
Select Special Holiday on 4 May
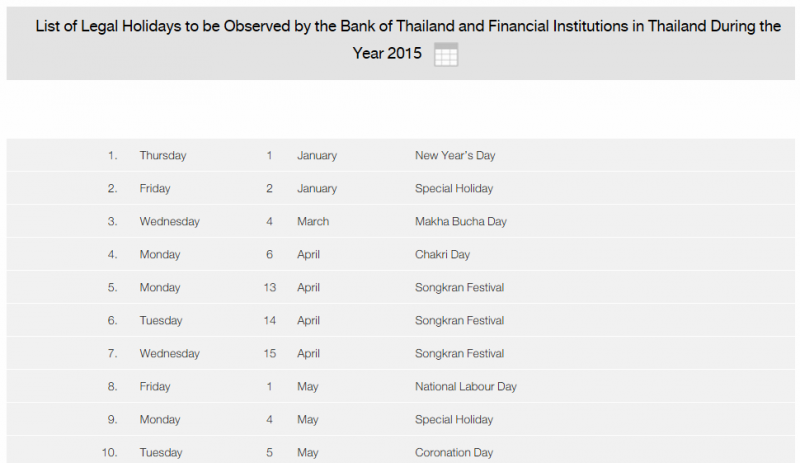pyautogui.click(x=454, y=419)
